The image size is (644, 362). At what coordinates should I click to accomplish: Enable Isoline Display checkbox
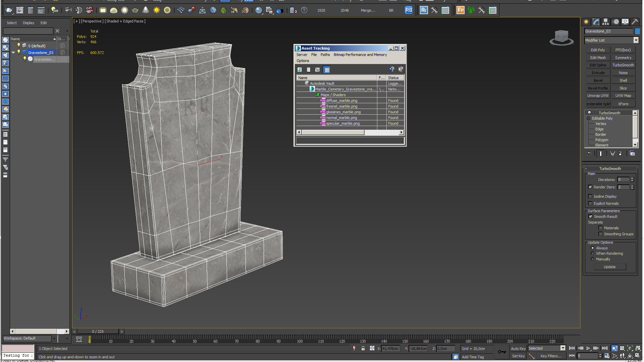pyautogui.click(x=590, y=196)
